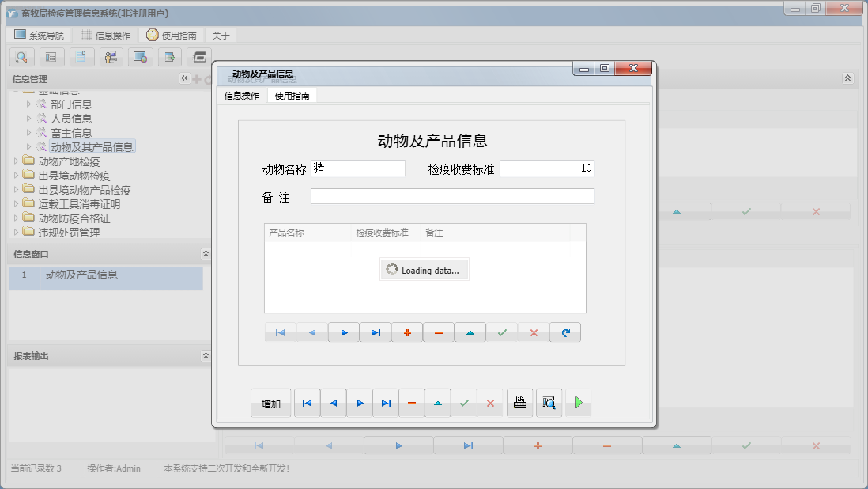Image resolution: width=868 pixels, height=489 pixels.
Task: Click the document page icon in main toolbar
Action: 81,57
